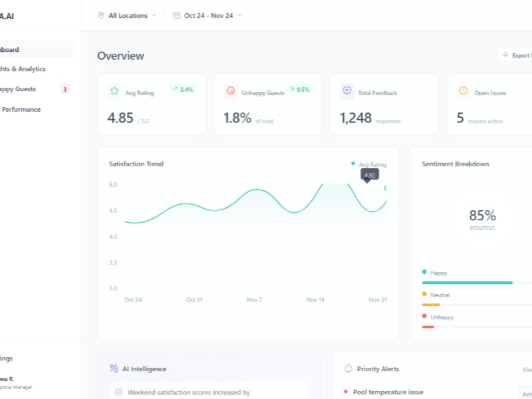This screenshot has height=399, width=532.
Task: Click the Export button
Action: coord(515,55)
